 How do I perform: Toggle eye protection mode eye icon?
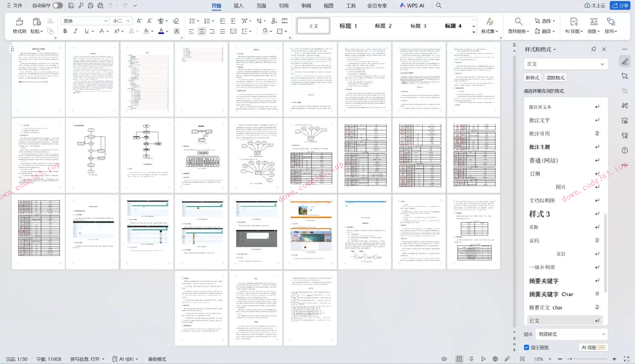(x=444, y=359)
